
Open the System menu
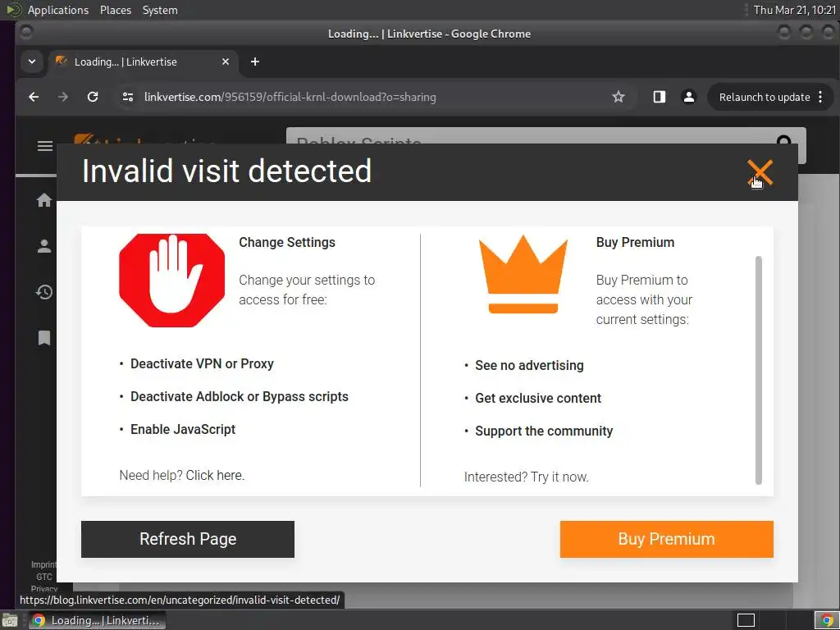coord(160,10)
